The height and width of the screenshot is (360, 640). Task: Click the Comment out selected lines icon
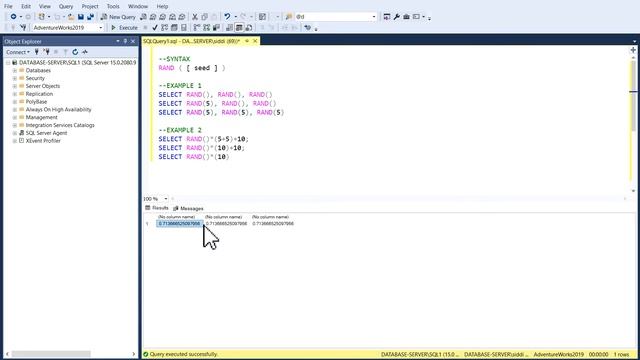[262, 28]
